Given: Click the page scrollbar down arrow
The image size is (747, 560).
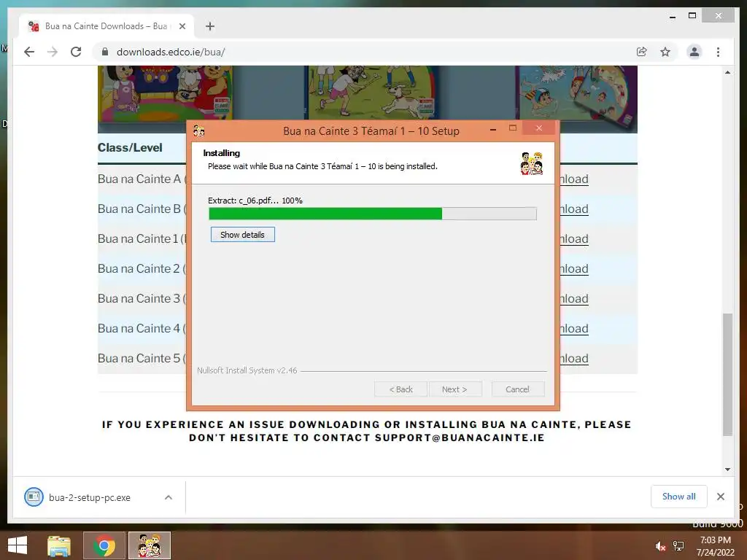Looking at the screenshot, I should [727, 469].
